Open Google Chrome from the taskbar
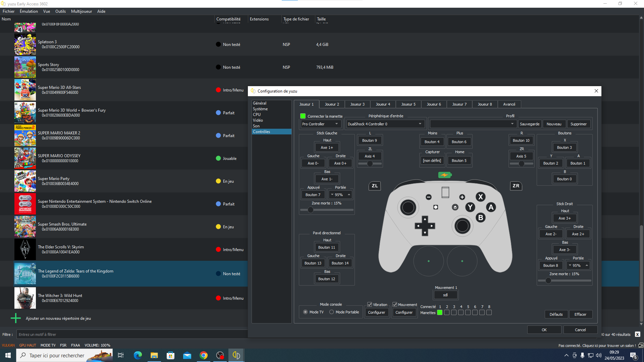This screenshot has width=644, height=362. pyautogui.click(x=204, y=355)
